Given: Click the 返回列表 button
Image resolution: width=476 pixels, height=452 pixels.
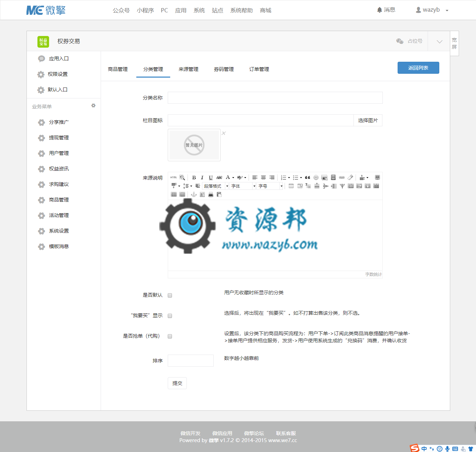Looking at the screenshot, I should (x=418, y=68).
